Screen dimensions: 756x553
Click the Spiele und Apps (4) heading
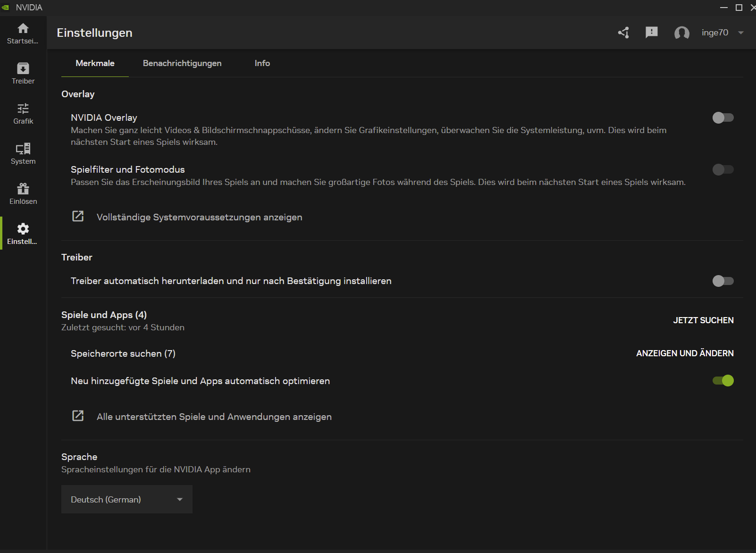point(104,315)
